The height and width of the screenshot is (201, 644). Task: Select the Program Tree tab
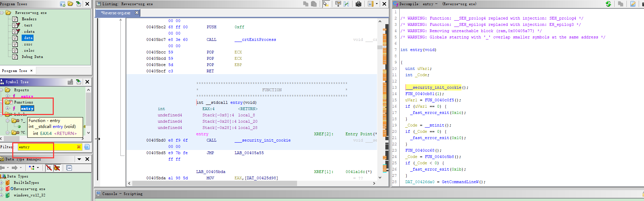point(14,71)
